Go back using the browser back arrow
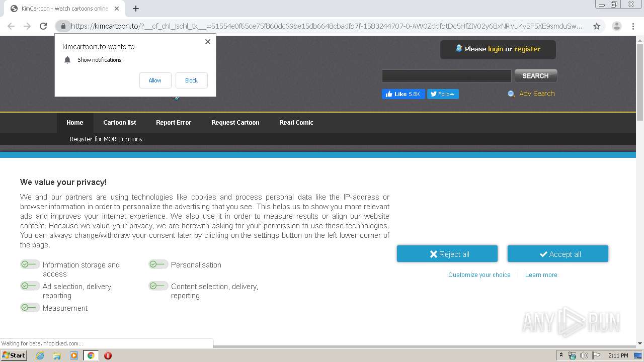The width and height of the screenshot is (644, 362). point(11,26)
